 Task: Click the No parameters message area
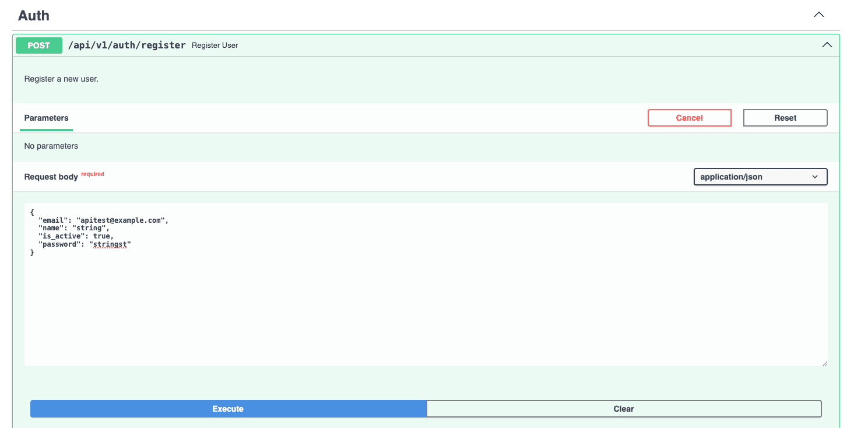point(51,146)
